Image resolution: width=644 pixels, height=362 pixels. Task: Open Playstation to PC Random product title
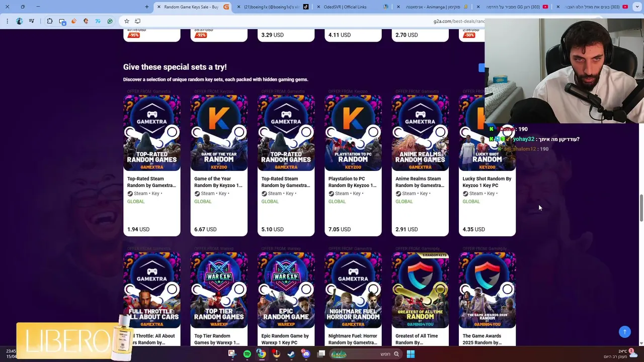[x=352, y=182]
